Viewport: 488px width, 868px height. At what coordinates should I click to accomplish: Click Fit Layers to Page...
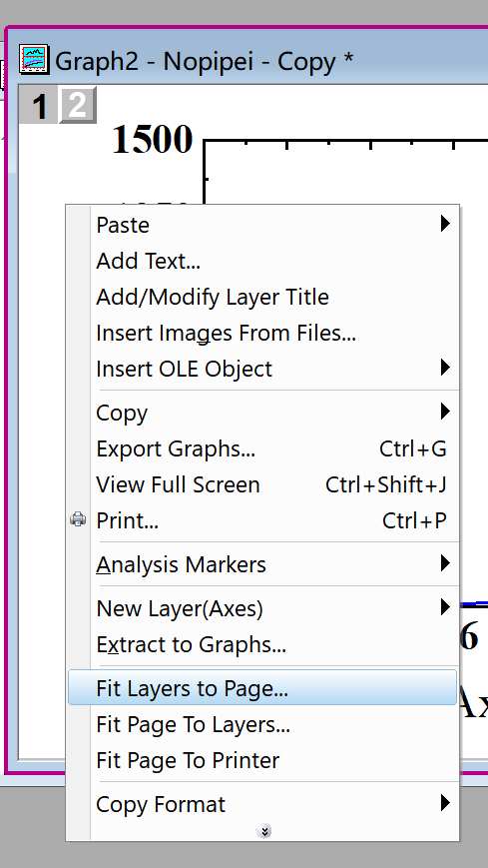(x=263, y=688)
